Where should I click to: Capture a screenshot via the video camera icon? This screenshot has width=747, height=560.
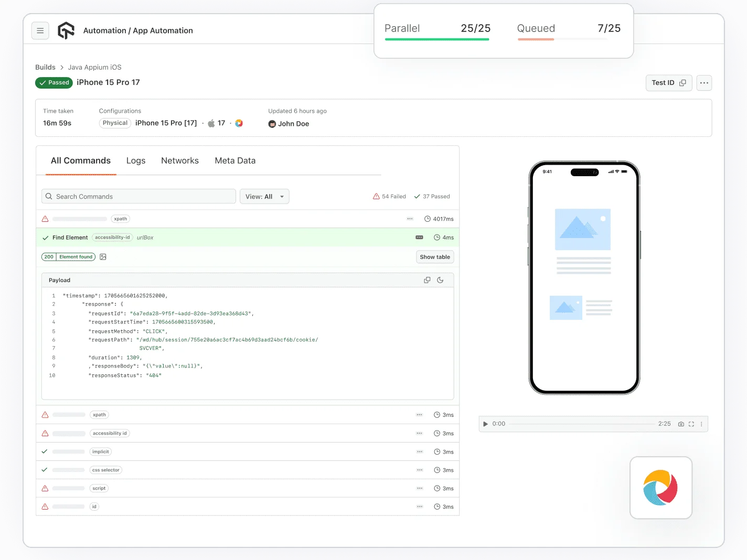[681, 424]
